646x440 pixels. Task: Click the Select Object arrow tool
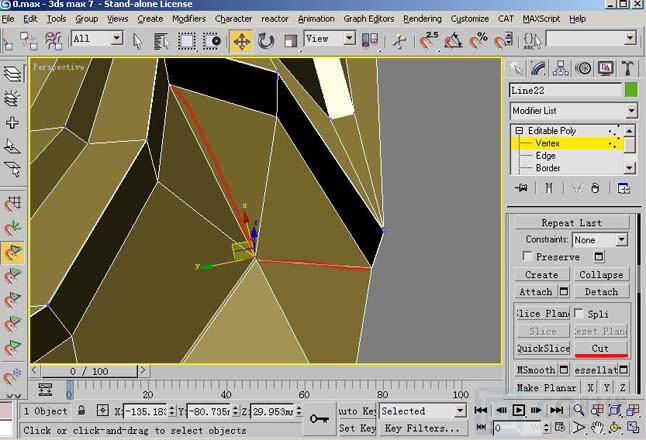click(138, 41)
